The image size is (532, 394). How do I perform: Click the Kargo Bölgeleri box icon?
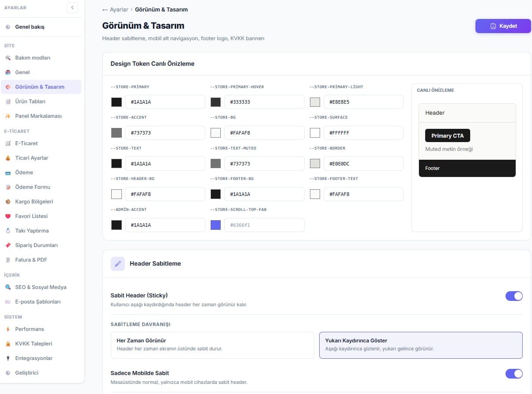(8, 202)
